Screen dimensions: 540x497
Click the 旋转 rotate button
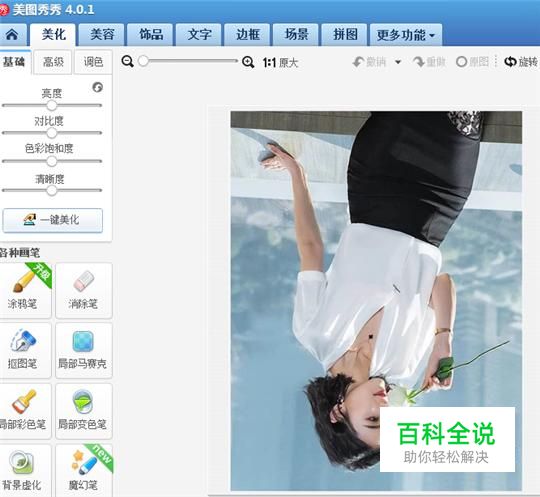tap(521, 62)
